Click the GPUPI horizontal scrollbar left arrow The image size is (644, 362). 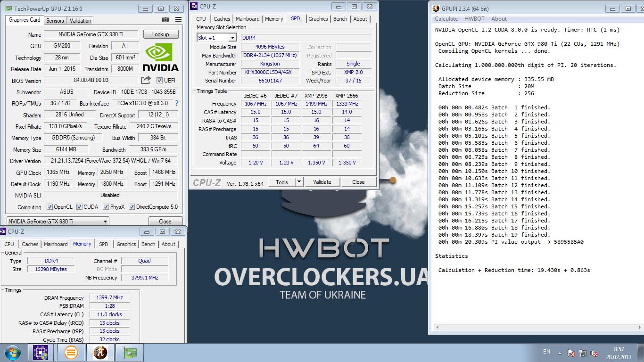click(437, 327)
